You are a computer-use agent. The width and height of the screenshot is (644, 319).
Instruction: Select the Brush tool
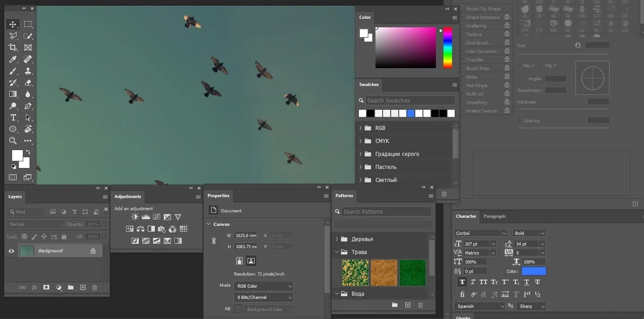click(x=13, y=71)
